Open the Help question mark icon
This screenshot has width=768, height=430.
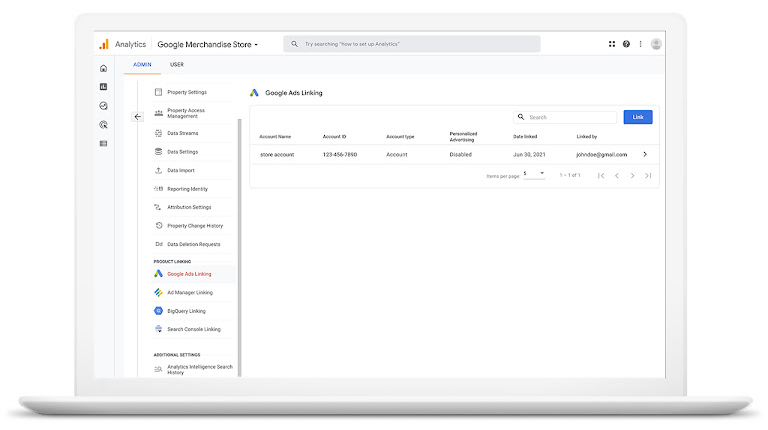(626, 44)
